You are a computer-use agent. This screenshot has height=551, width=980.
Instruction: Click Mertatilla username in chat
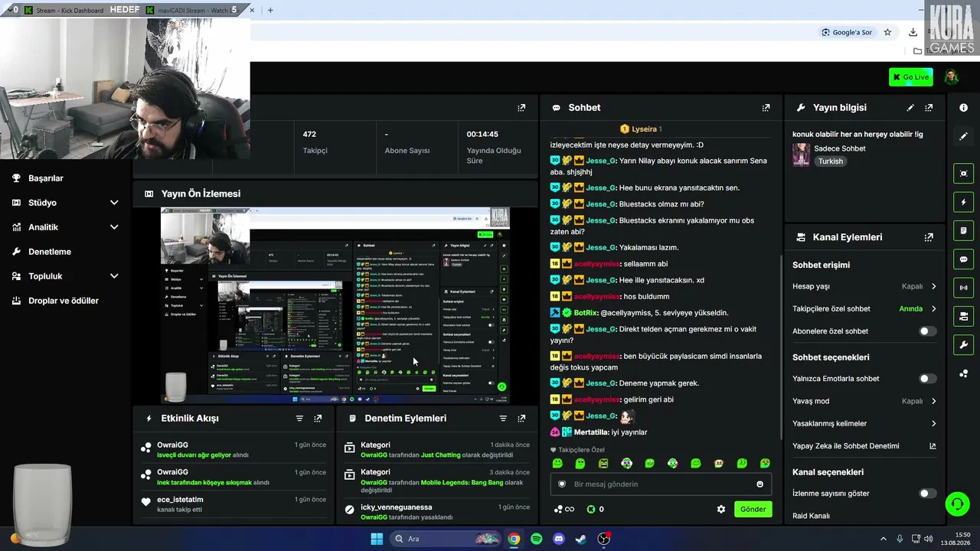(x=591, y=432)
